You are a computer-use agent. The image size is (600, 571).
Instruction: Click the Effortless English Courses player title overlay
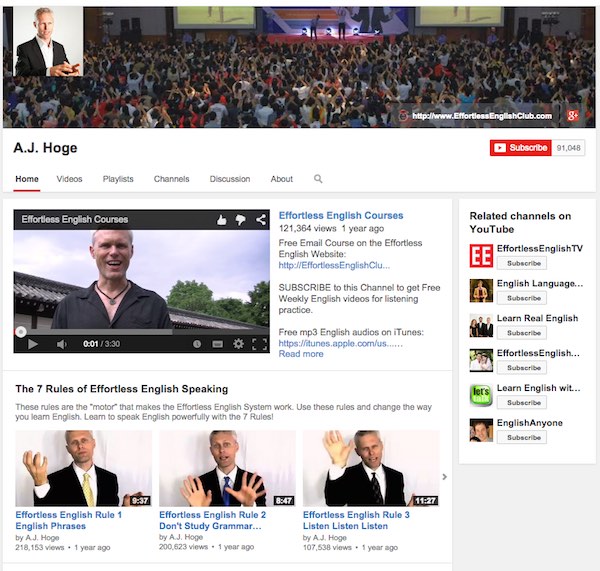coord(75,219)
